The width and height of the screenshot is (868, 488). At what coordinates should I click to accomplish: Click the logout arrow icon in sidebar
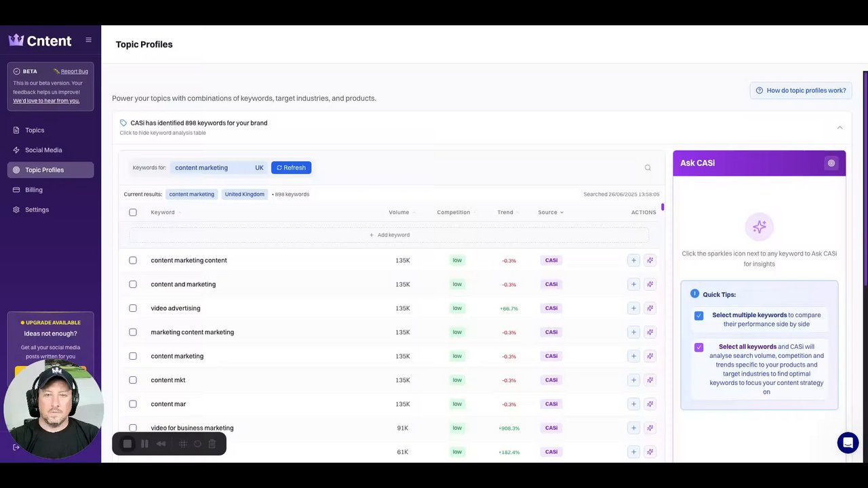click(16, 447)
